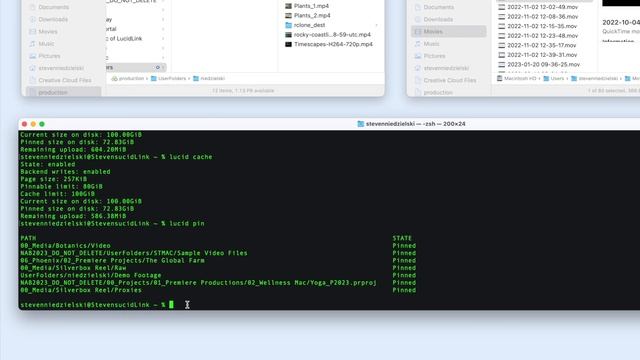Select production volume icon in left Finder sidebar
640x360 pixels.
coord(33,93)
